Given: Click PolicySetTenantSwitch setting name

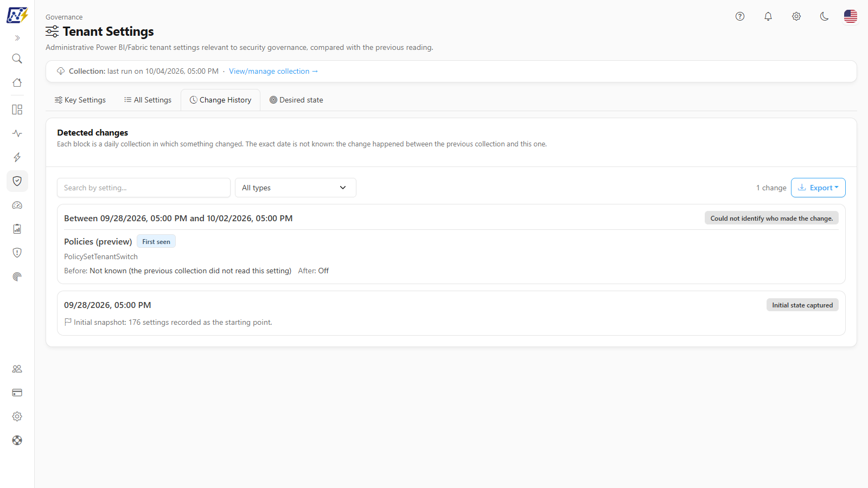Looking at the screenshot, I should click(101, 256).
